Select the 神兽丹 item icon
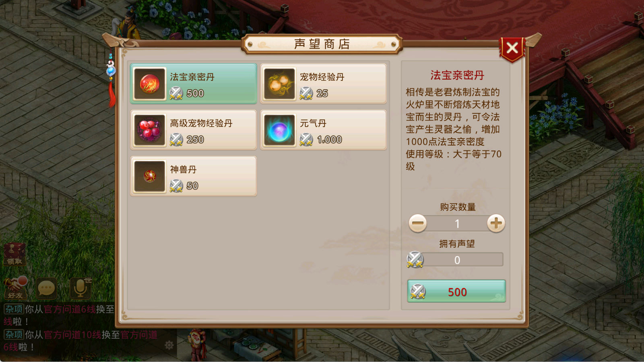 [x=150, y=176]
